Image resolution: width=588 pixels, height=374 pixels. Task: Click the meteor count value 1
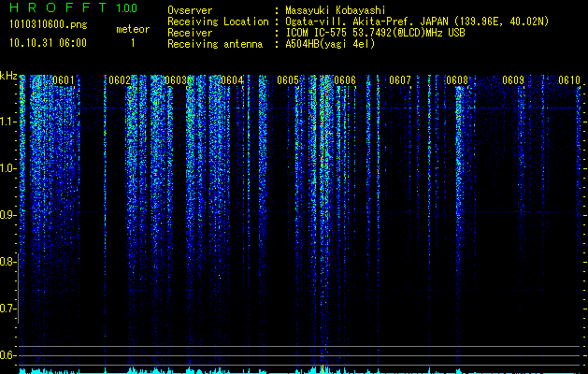[x=133, y=43]
